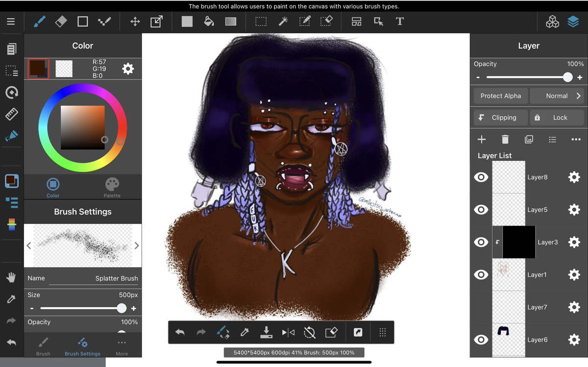Image resolution: width=588 pixels, height=367 pixels.
Task: Select the Operation cursor tool
Action: coord(378,22)
